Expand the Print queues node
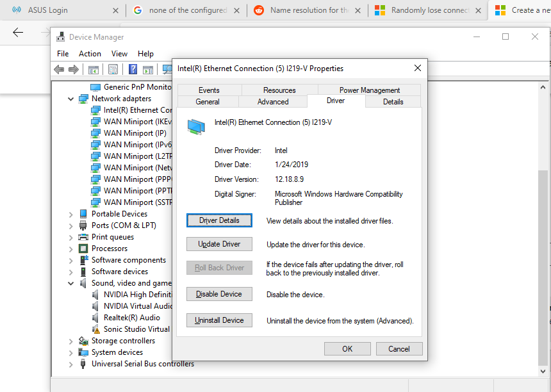Screen dimensions: 551x392 [x=70, y=237]
